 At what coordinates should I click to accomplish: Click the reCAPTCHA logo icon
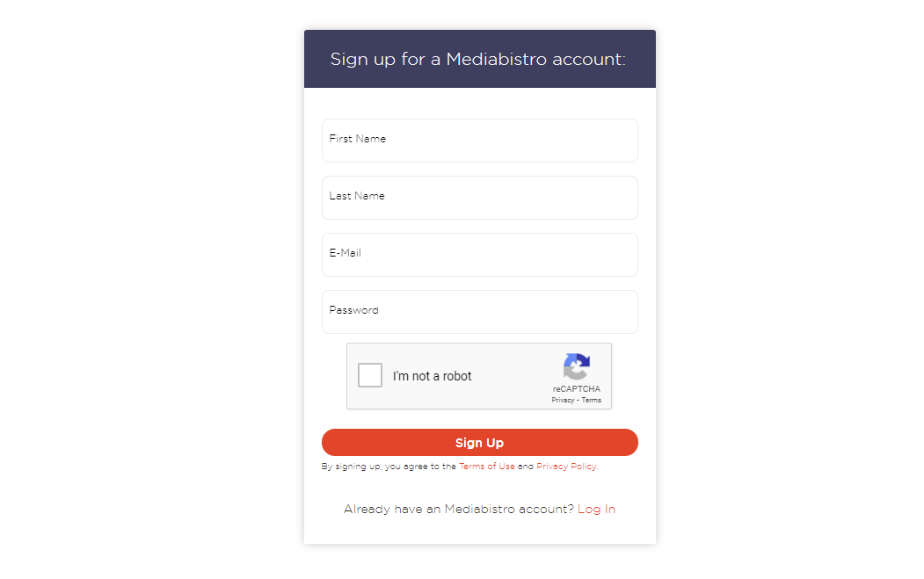click(x=577, y=366)
